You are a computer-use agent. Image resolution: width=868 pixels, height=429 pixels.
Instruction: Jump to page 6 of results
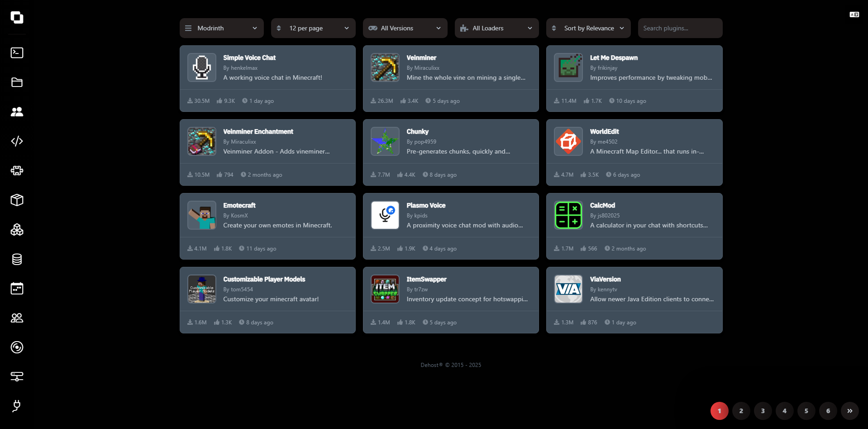828,411
